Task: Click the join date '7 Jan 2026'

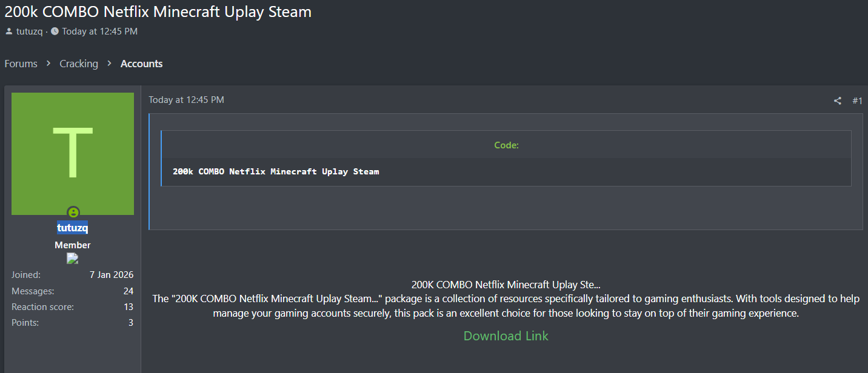Action: tap(112, 275)
